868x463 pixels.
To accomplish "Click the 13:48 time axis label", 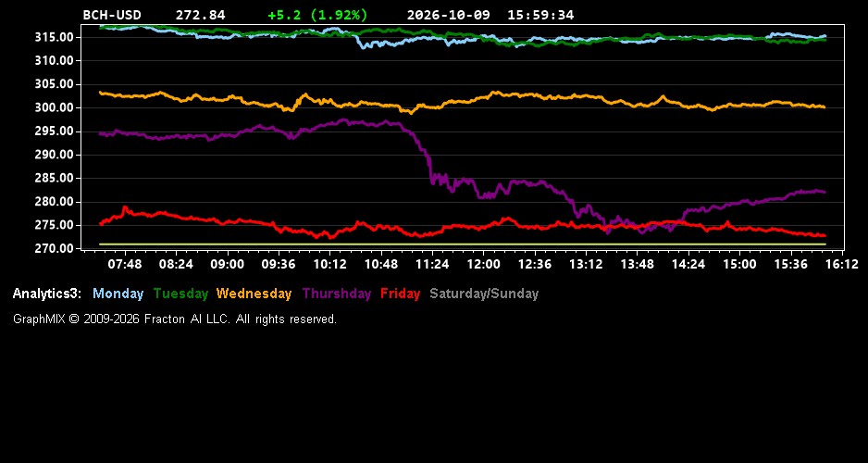I will click(638, 264).
